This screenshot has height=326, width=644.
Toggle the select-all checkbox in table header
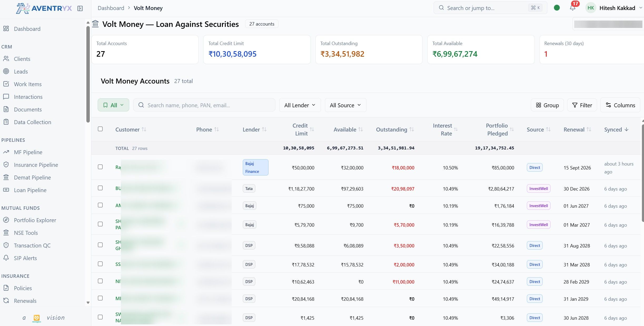pos(100,129)
